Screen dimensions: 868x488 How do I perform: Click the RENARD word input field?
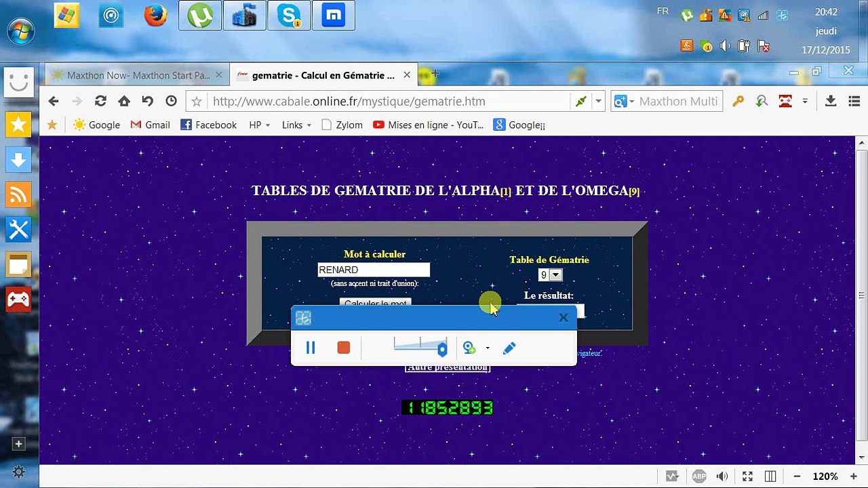pyautogui.click(x=374, y=270)
